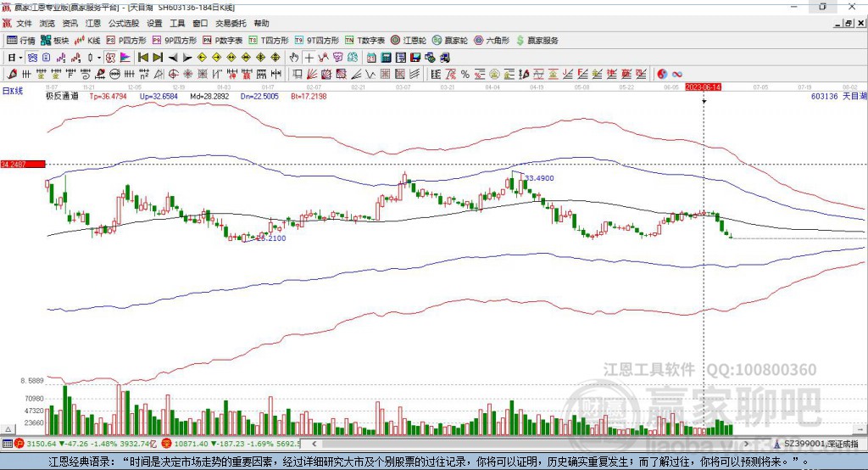Select the circled-crosshair target tool
The image size is (868, 470).
tap(173, 74)
